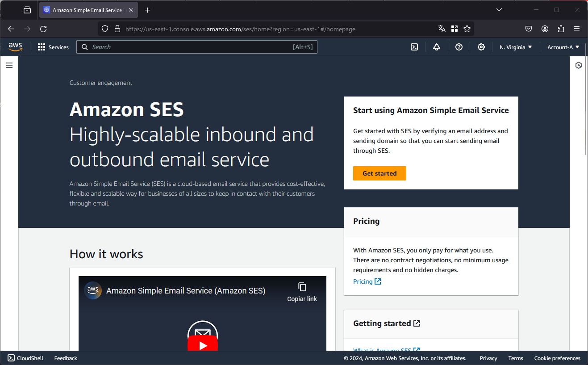The image size is (588, 365).
Task: Open AWS console settings gear
Action: point(481,47)
